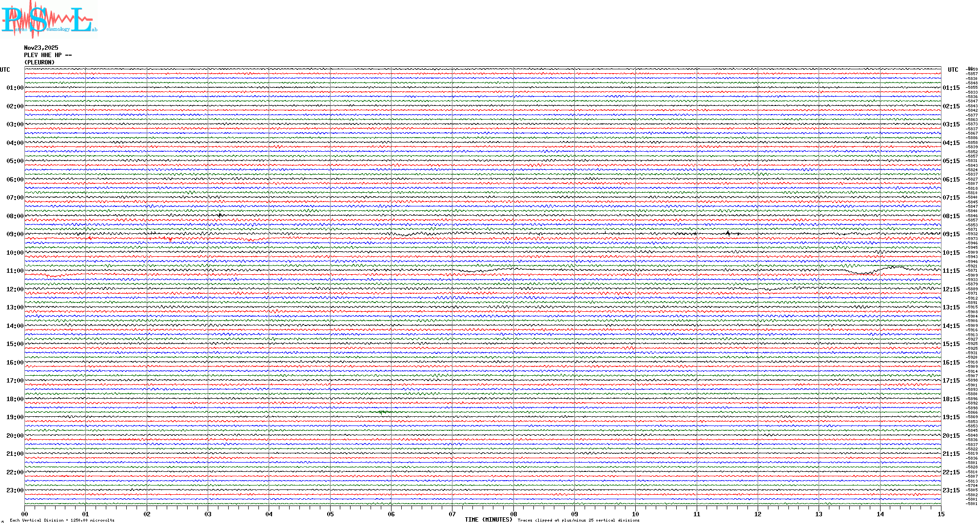Click the 11:15 time label on right axis
980x527 pixels.
[951, 271]
